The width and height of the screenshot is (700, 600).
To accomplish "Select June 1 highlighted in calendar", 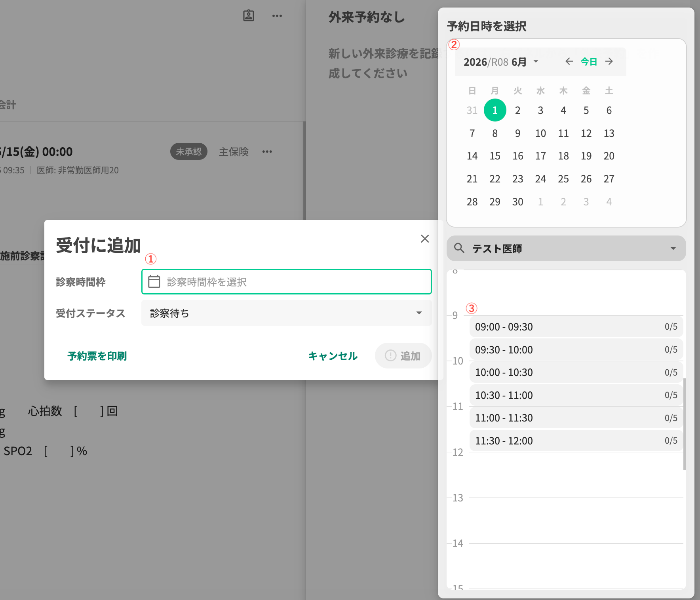I will 495,110.
